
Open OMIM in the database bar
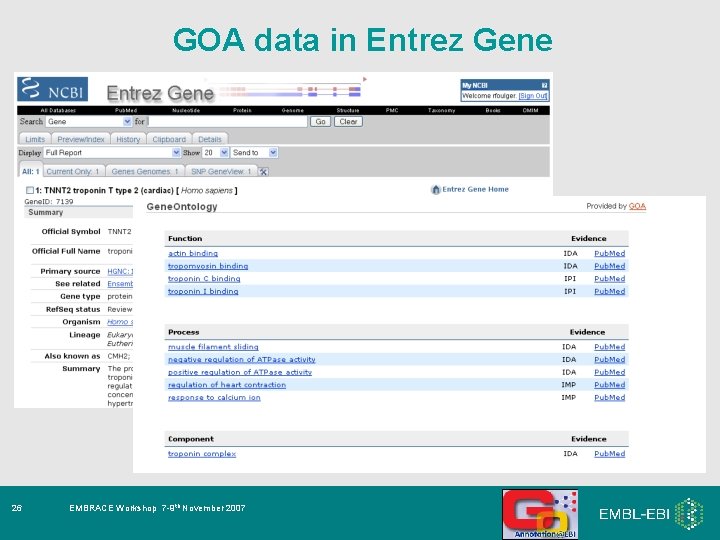tap(530, 110)
